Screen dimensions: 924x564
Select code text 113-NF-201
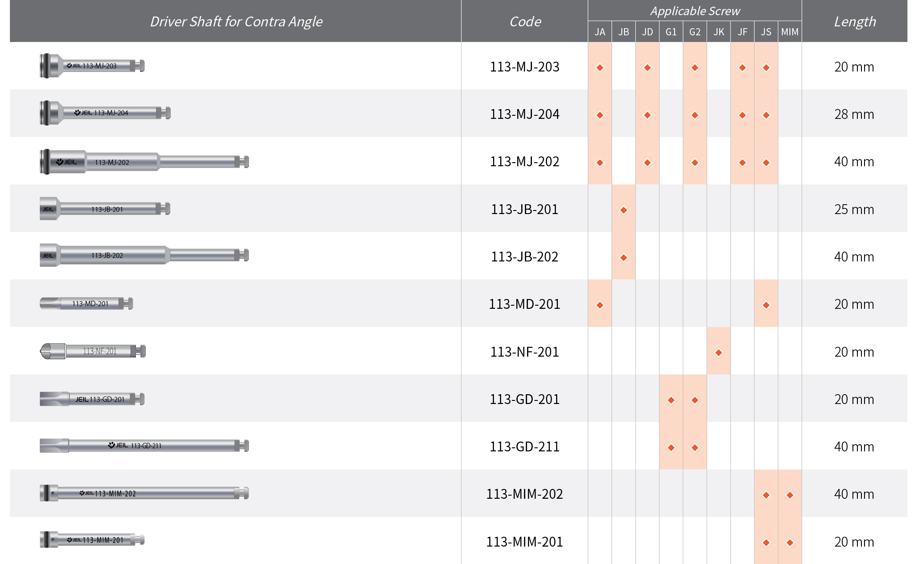point(524,352)
